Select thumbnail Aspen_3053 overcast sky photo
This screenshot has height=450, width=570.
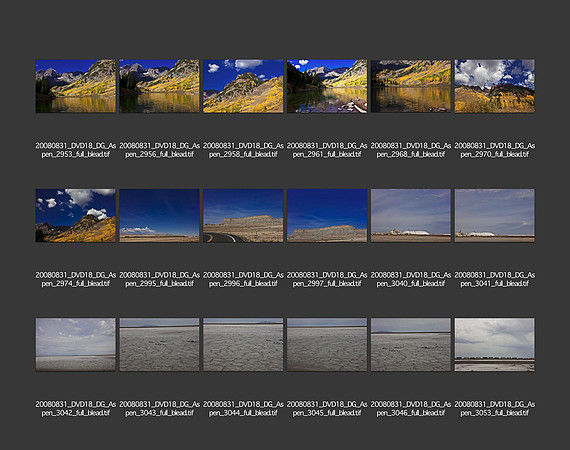click(495, 345)
